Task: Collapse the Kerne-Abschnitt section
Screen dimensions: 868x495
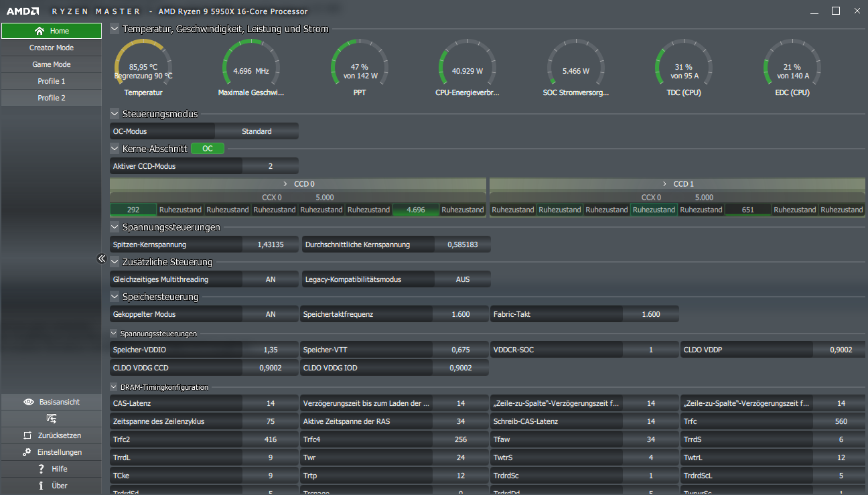Action: click(x=115, y=149)
